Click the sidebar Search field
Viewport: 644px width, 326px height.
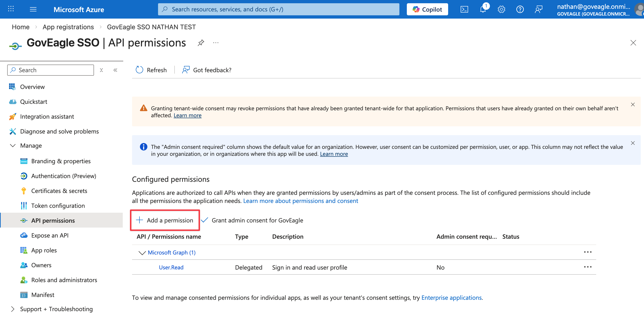pyautogui.click(x=51, y=70)
